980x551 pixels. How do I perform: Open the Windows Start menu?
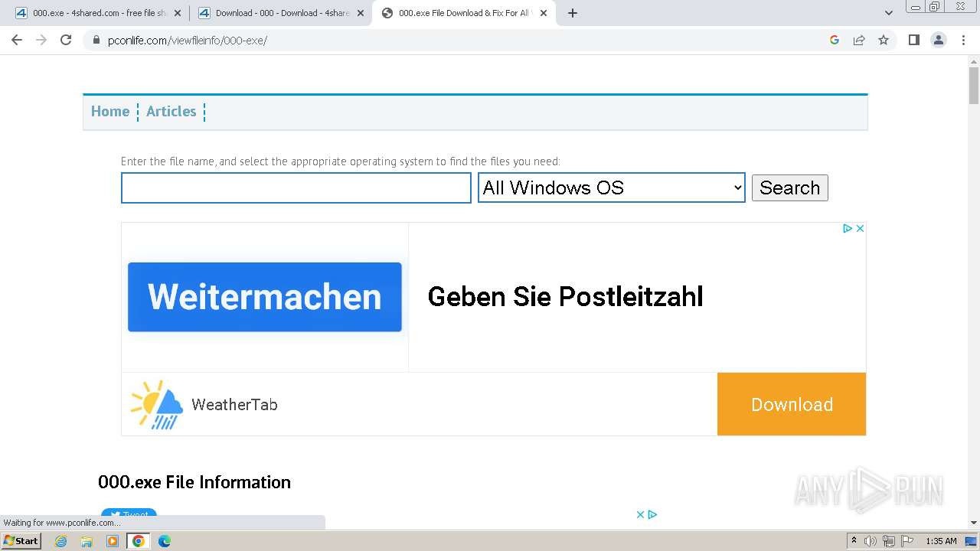21,540
